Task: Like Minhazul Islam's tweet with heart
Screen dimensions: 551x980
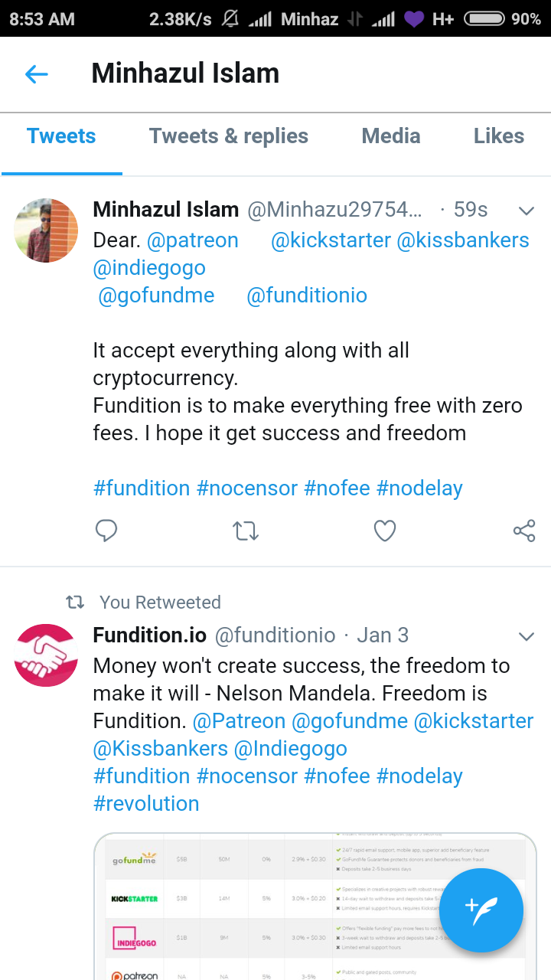Action: (x=385, y=531)
